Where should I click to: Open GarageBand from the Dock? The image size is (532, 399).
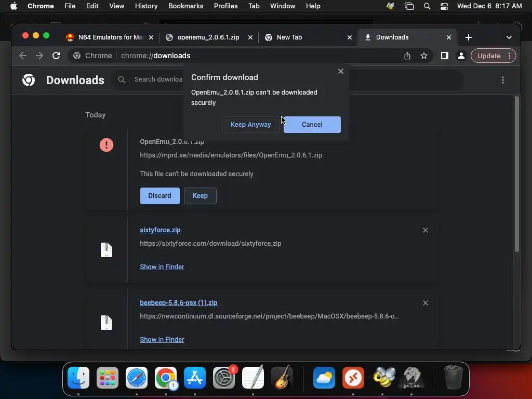282,378
